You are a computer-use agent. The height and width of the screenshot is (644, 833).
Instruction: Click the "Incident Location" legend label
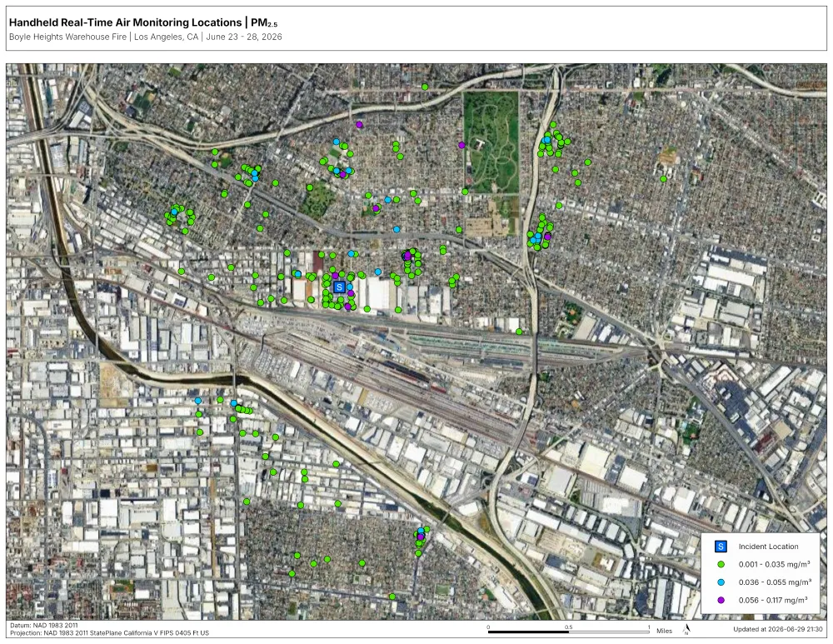coord(768,547)
